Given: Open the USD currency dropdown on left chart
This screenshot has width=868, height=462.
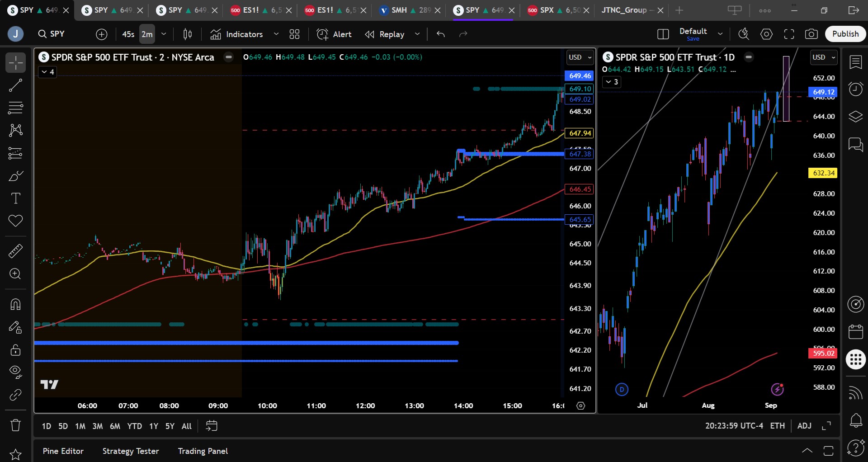Looking at the screenshot, I should point(580,57).
